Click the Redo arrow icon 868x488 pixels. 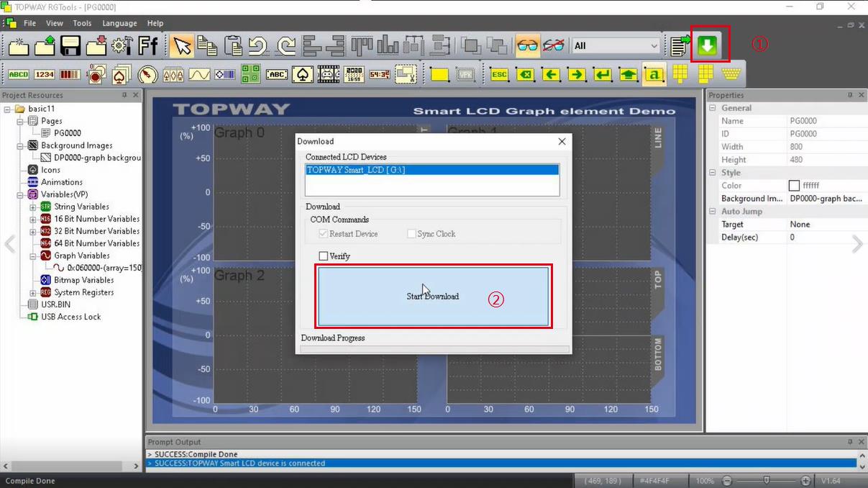[x=285, y=46]
